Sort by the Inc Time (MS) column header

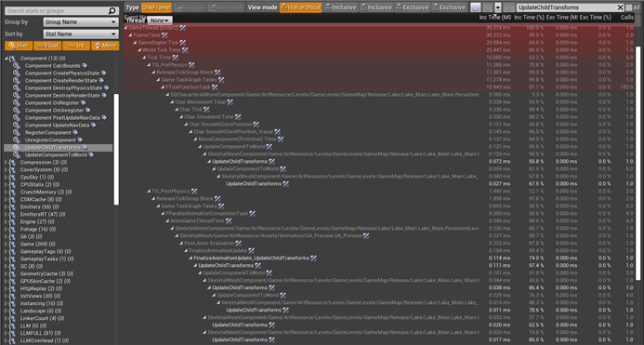[x=495, y=18]
